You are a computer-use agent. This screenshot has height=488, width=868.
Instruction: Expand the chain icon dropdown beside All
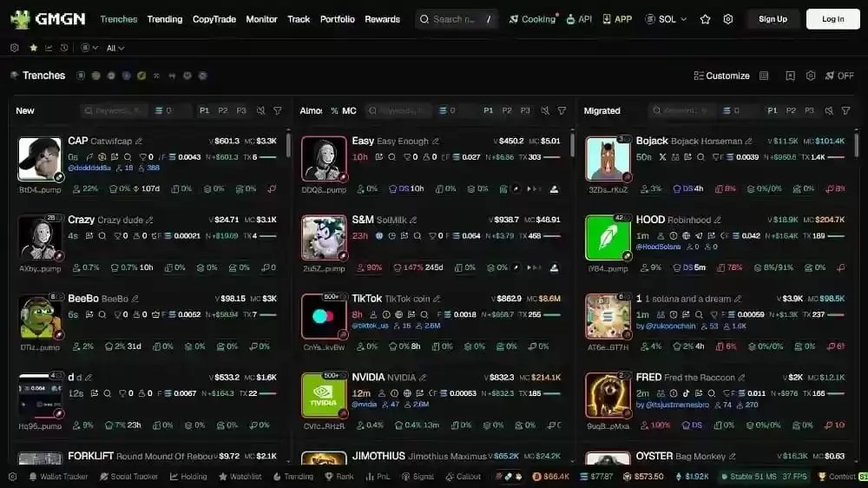pyautogui.click(x=89, y=48)
